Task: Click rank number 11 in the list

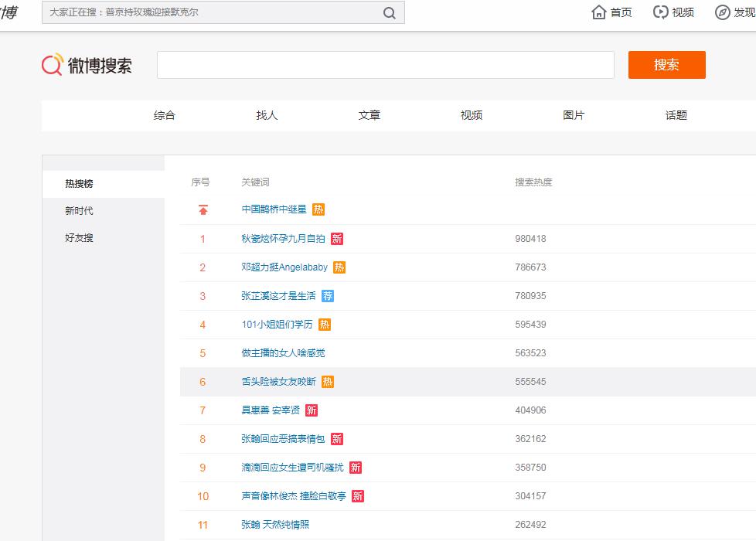Action: [203, 525]
